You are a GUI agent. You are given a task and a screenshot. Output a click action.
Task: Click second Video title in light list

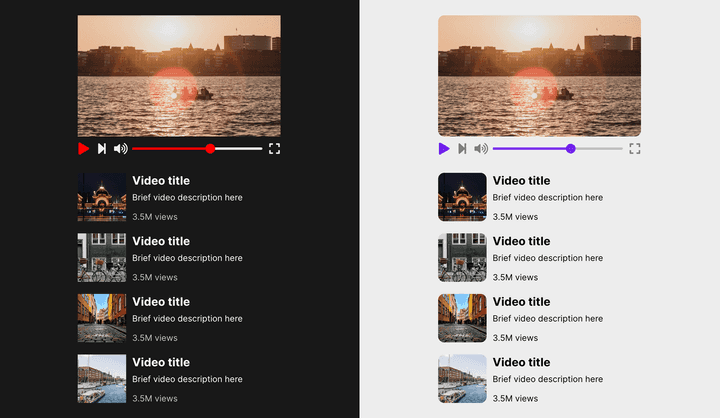pos(521,241)
